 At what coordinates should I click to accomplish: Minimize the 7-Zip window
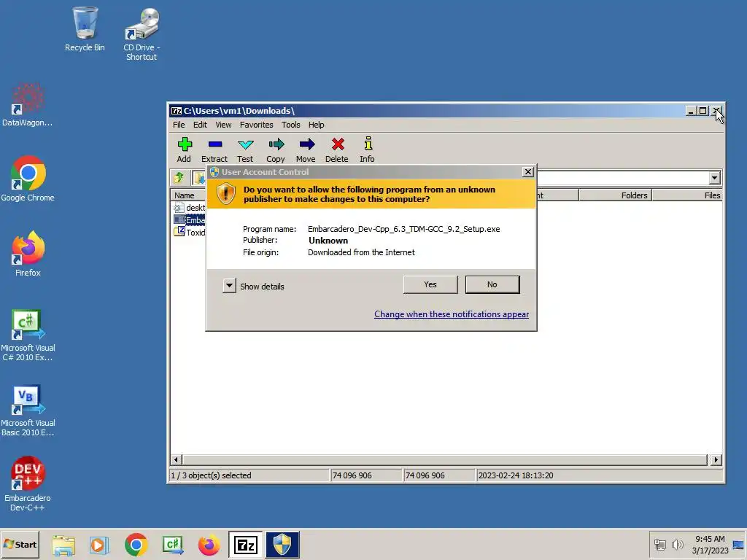(x=691, y=111)
